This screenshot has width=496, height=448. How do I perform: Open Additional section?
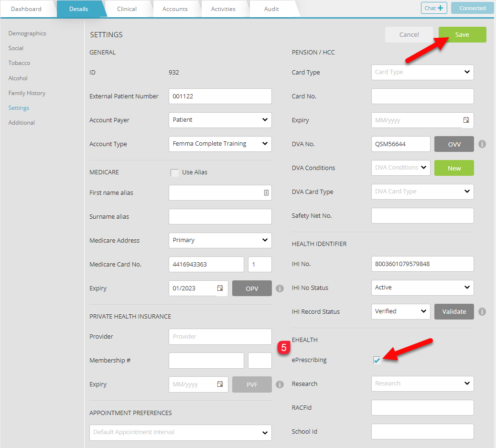click(x=22, y=123)
